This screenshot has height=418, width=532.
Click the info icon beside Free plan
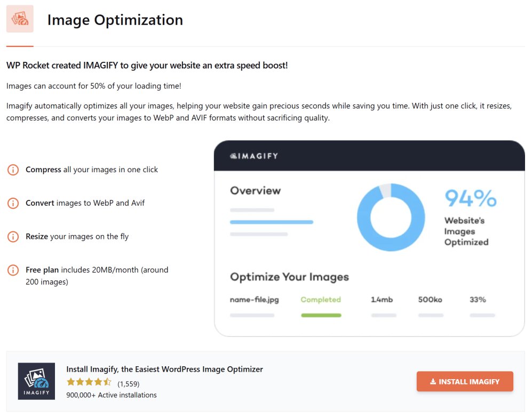tap(13, 270)
